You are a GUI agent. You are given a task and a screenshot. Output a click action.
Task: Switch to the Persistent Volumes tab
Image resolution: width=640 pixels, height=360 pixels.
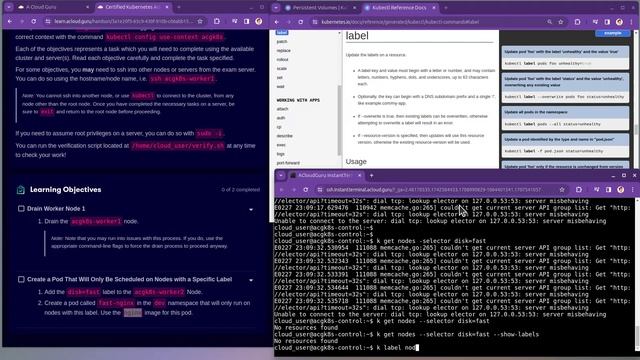(321, 7)
